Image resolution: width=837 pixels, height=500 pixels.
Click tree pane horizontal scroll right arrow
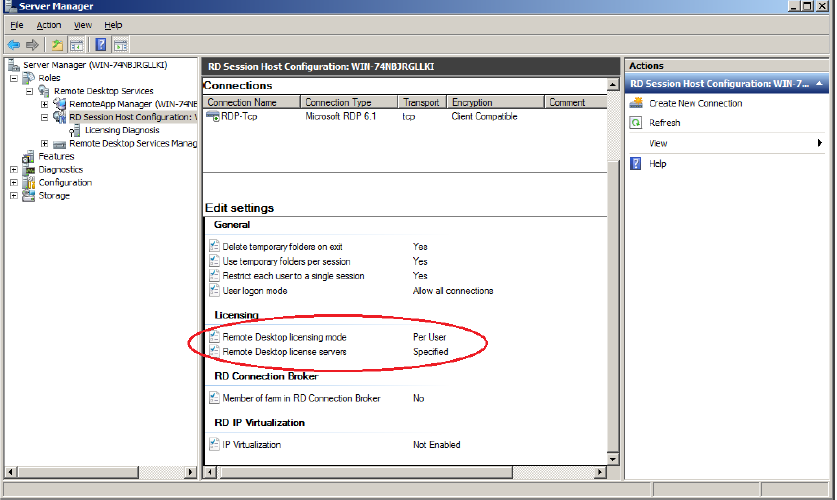[x=191, y=472]
